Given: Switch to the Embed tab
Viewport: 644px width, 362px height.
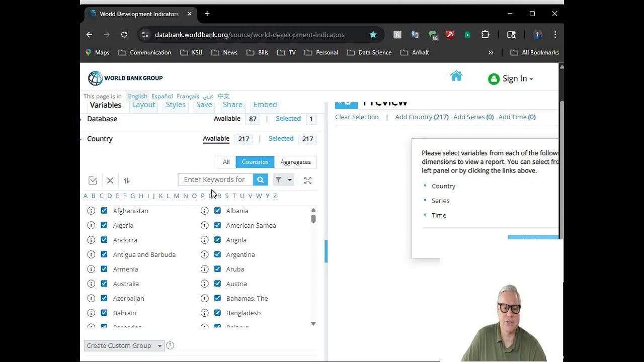Looking at the screenshot, I should click(265, 105).
